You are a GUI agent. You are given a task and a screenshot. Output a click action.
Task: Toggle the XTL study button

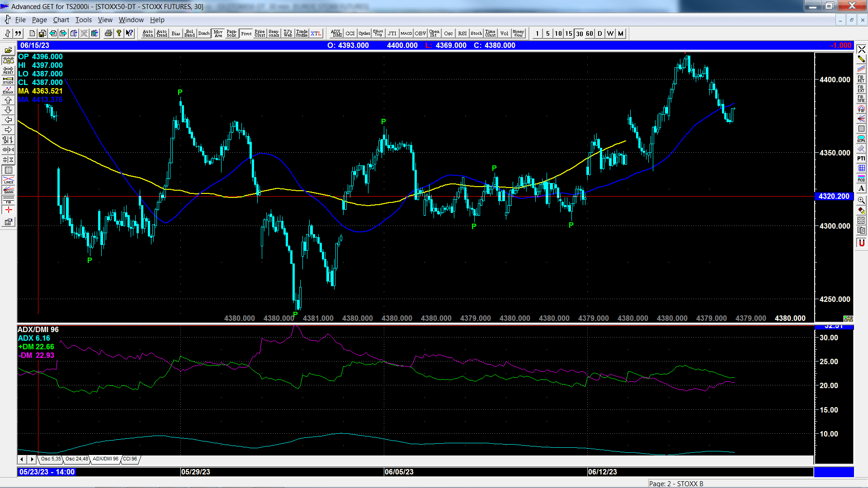tap(316, 33)
